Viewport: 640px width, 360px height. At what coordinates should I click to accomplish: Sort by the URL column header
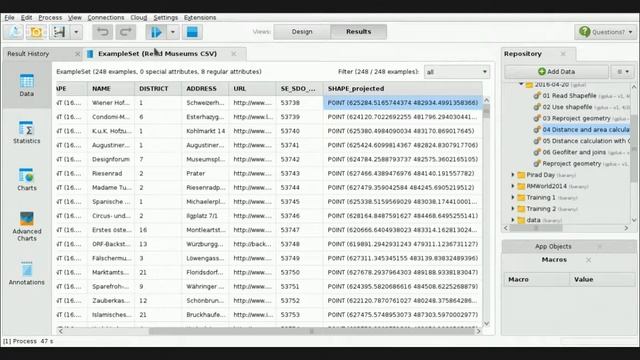click(252, 89)
